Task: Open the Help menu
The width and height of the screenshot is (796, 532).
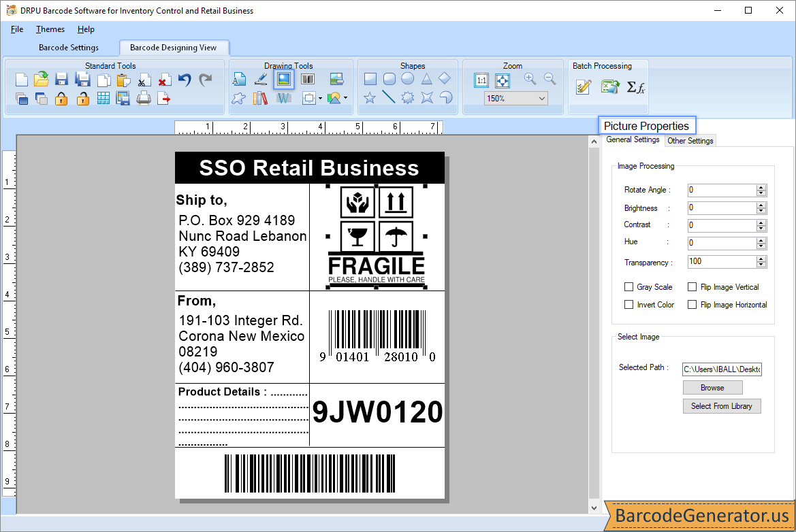Action: coord(86,29)
